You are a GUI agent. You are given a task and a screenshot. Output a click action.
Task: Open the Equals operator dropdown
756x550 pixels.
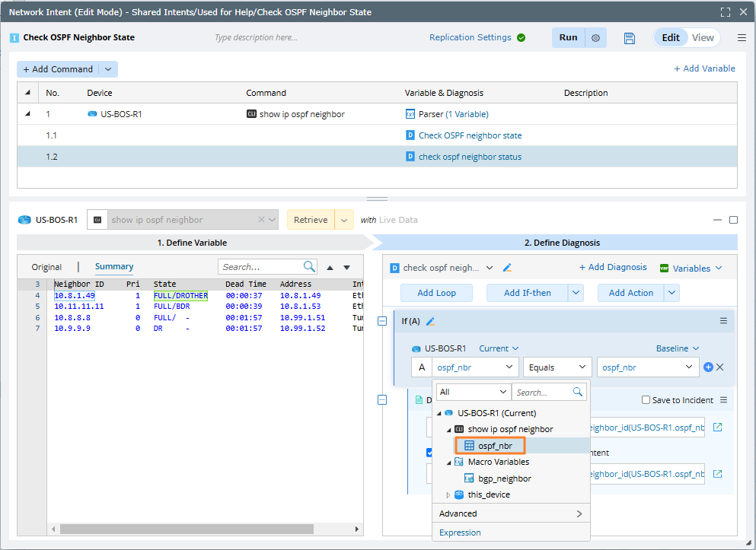(x=557, y=367)
